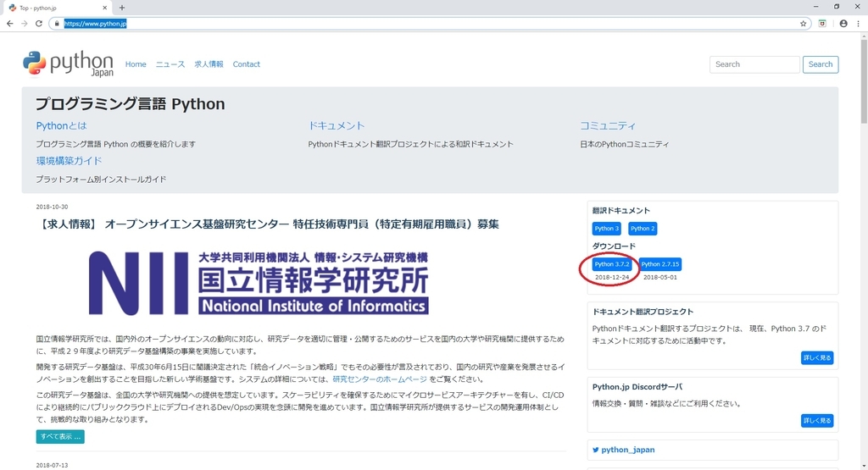Open the Home navigation item
868x470 pixels.
pos(136,64)
